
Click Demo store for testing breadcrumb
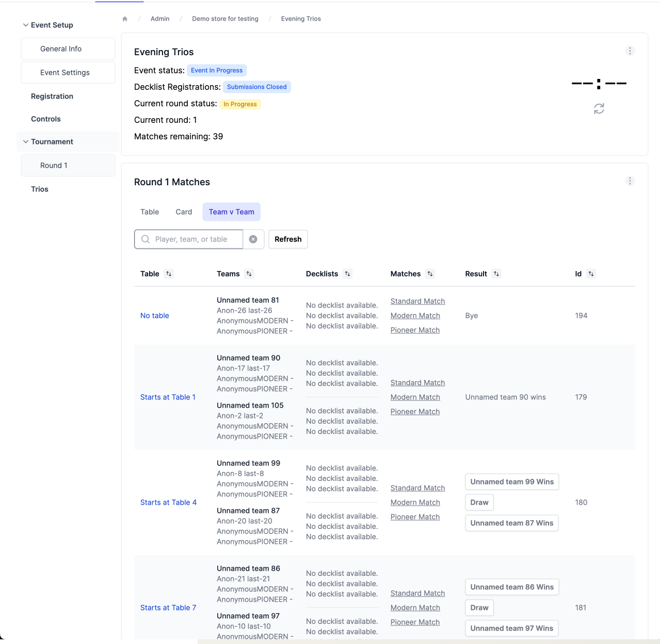[x=226, y=19]
